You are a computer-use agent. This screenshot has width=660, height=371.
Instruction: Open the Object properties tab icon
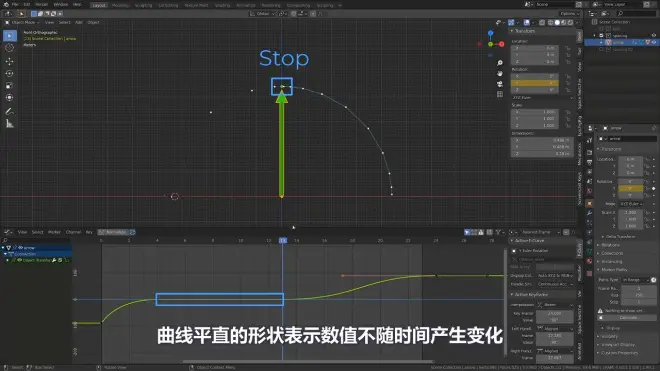tap(589, 204)
